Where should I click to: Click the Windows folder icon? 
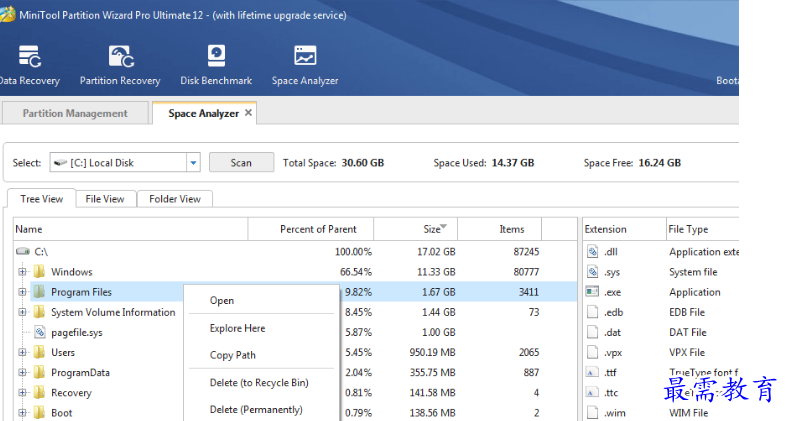click(40, 272)
